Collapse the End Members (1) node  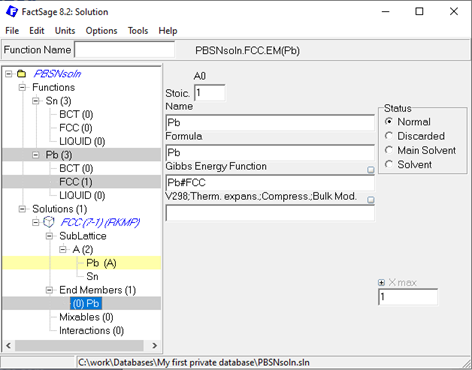coord(49,290)
